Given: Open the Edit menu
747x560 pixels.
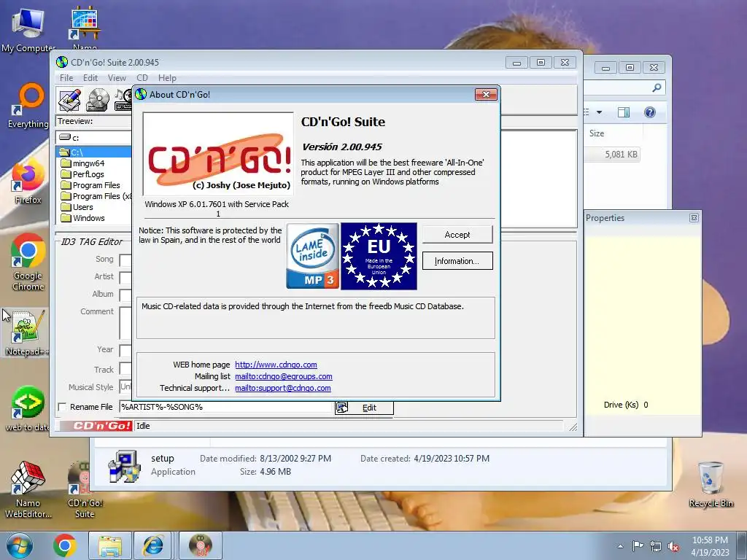Looking at the screenshot, I should click(x=90, y=77).
